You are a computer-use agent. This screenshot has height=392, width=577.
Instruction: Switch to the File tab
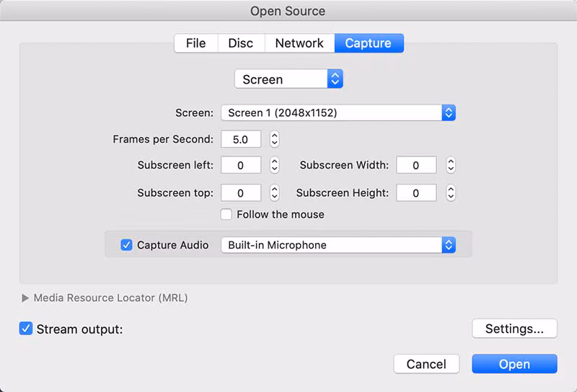tap(195, 43)
